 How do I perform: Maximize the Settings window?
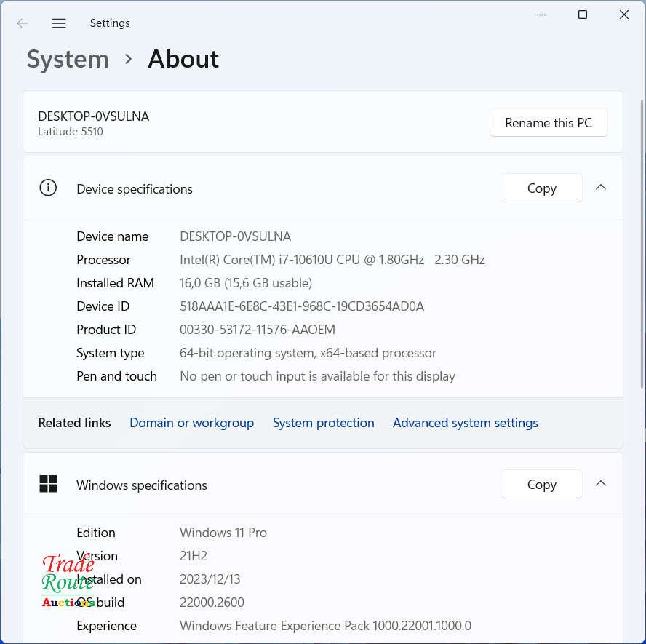click(x=583, y=15)
